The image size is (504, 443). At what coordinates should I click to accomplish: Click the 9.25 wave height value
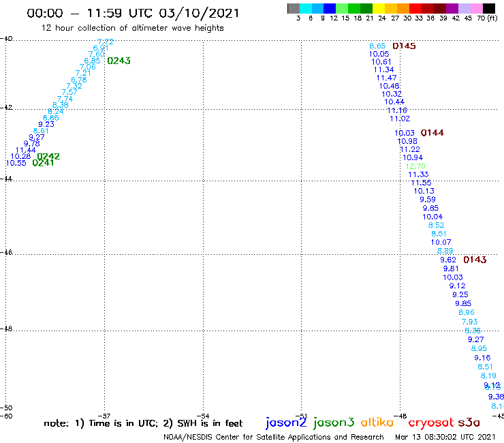click(x=460, y=294)
